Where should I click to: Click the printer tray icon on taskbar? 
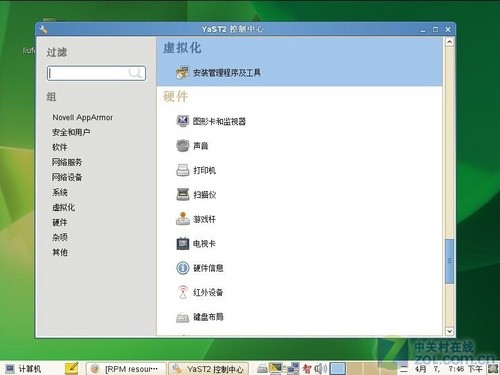point(262,368)
